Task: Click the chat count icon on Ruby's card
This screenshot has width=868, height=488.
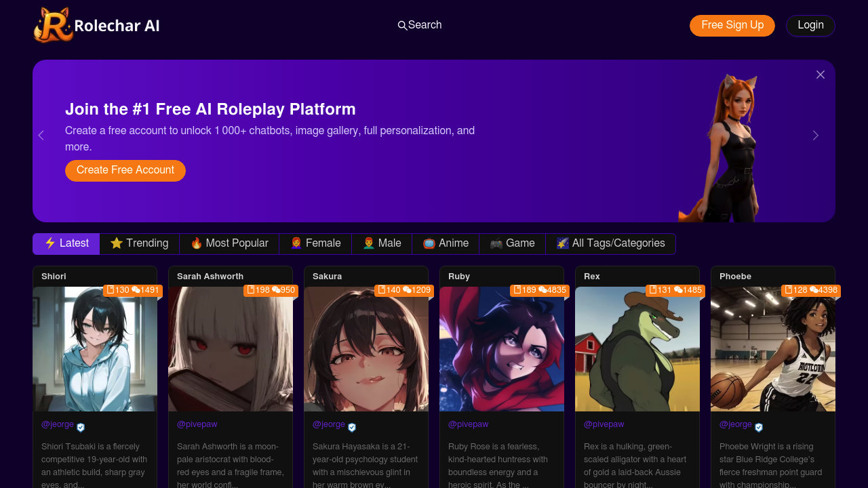Action: coord(542,290)
